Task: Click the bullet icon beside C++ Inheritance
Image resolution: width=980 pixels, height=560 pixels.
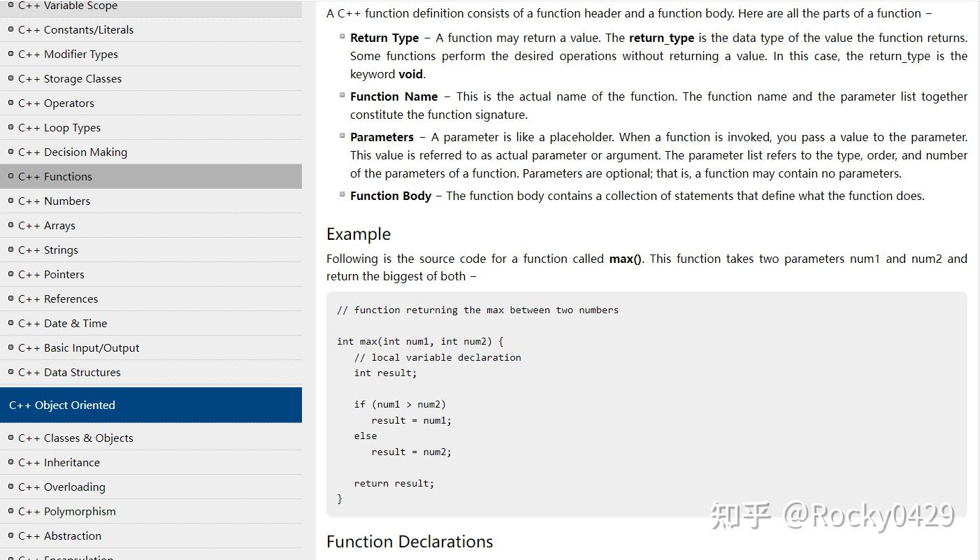Action: point(10,462)
